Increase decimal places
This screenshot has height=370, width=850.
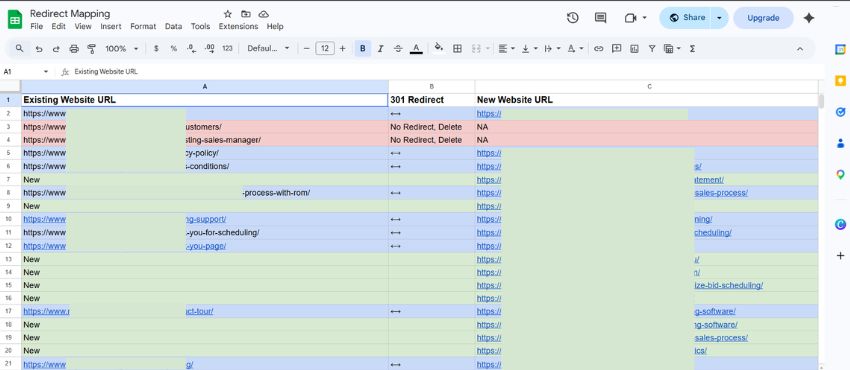pos(209,49)
